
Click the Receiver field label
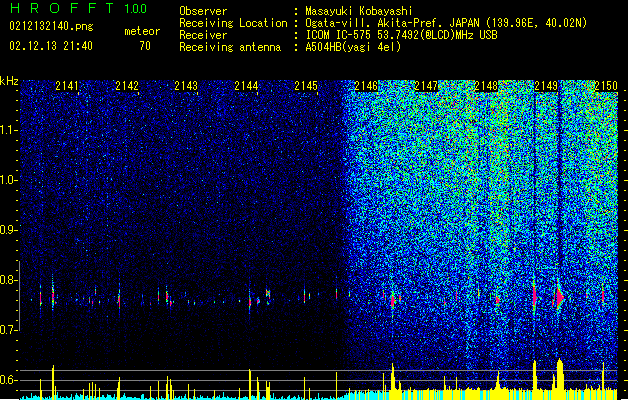(x=203, y=35)
